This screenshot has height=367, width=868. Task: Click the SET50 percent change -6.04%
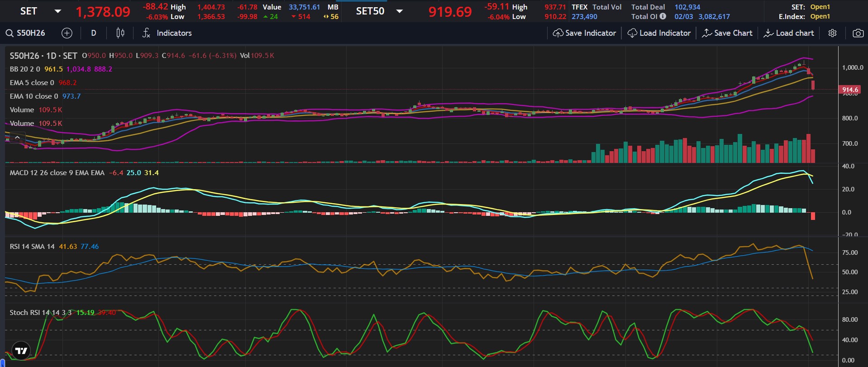coord(498,17)
